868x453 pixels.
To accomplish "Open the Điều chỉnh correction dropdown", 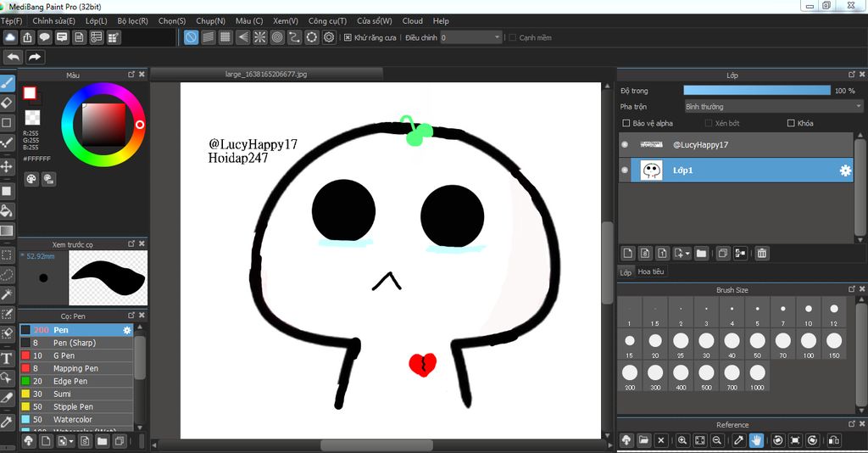I will [x=471, y=37].
